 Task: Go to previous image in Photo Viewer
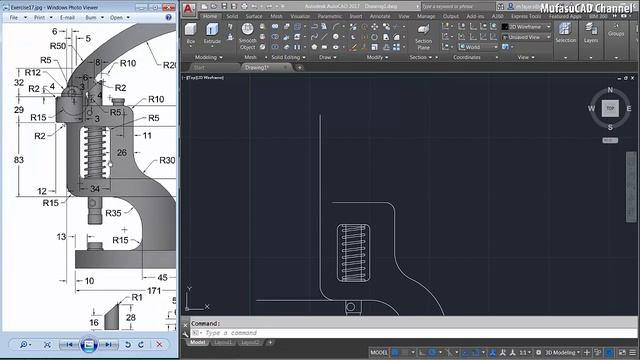tap(69, 345)
